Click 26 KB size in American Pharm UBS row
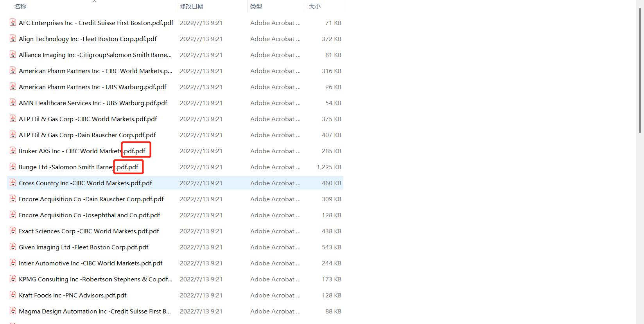Viewport: 644px width, 324px height. click(x=333, y=87)
